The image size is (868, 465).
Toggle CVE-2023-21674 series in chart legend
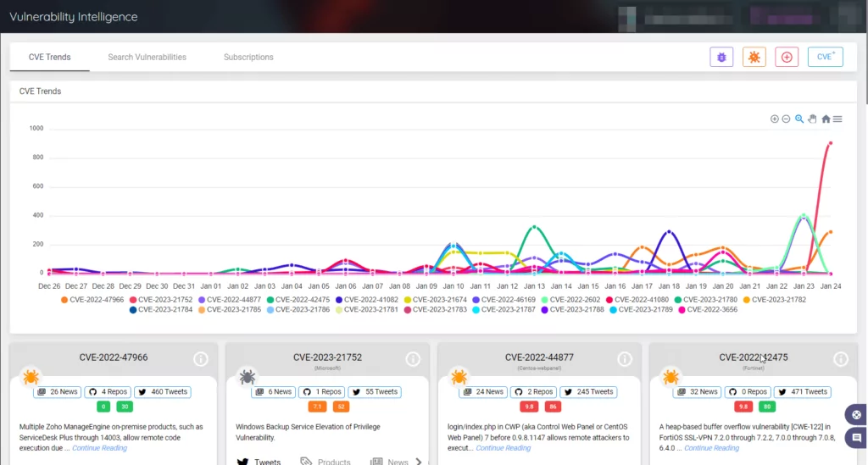(436, 300)
